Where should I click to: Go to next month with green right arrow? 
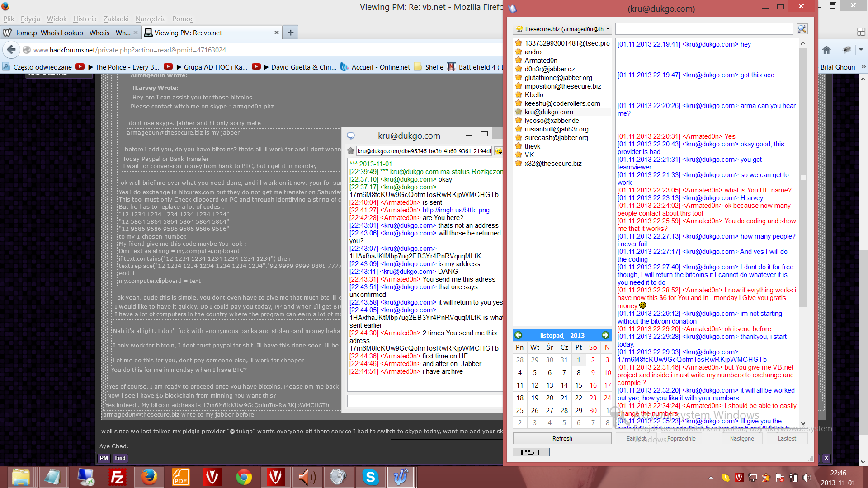tap(605, 335)
